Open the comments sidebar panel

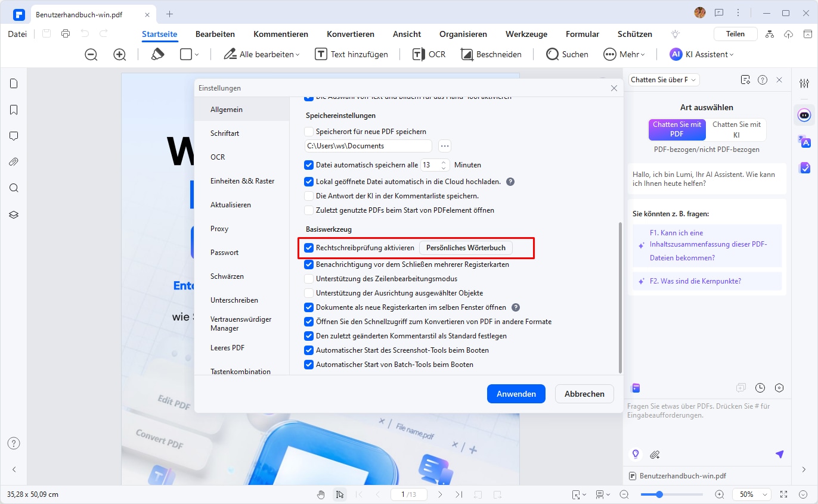[x=14, y=136]
